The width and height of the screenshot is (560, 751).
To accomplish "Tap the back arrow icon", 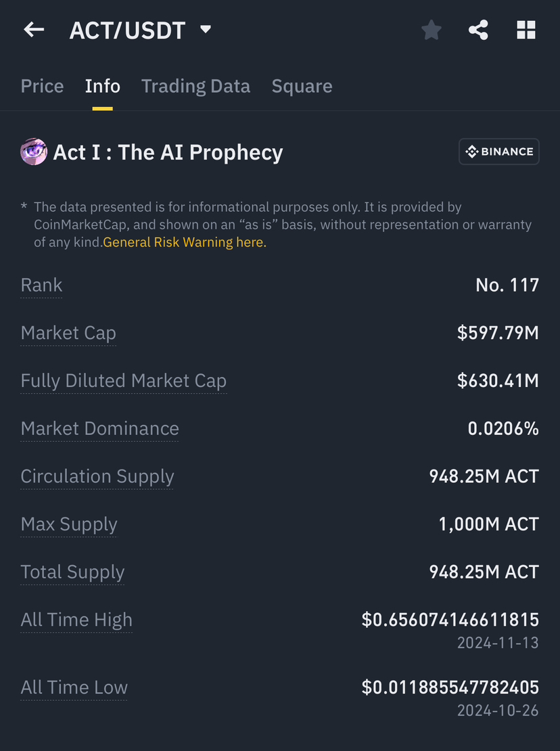I will (x=34, y=30).
